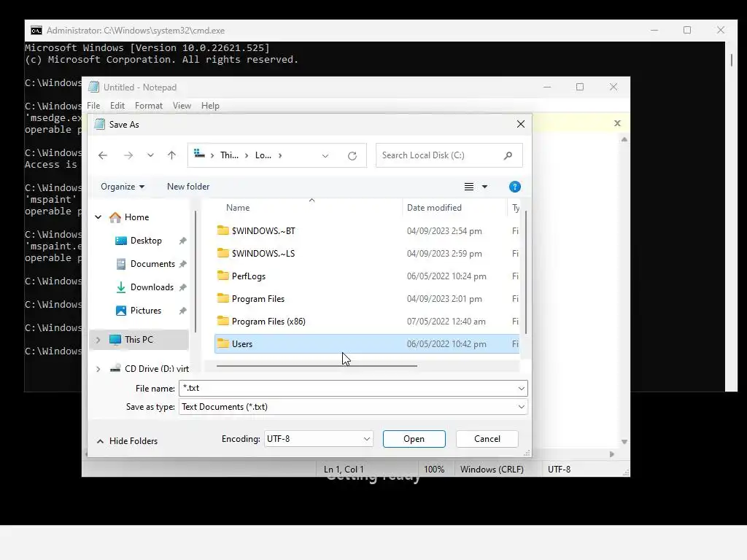747x560 pixels.
Task: Open Notepad Edit menu
Action: pos(117,106)
